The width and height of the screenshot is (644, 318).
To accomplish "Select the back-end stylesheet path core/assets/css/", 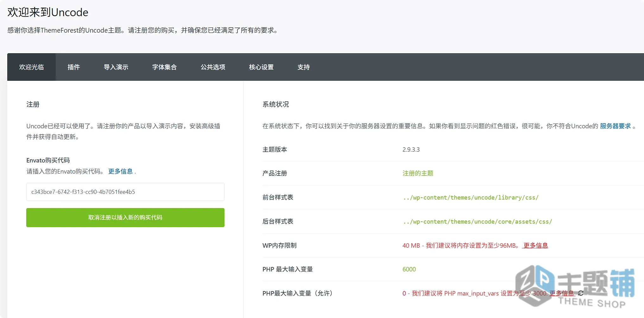I will coord(477,222).
